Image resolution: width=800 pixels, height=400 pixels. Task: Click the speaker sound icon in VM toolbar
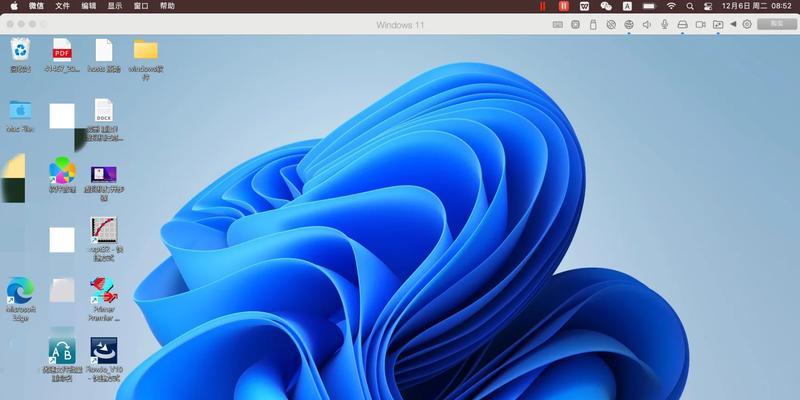coord(646,24)
